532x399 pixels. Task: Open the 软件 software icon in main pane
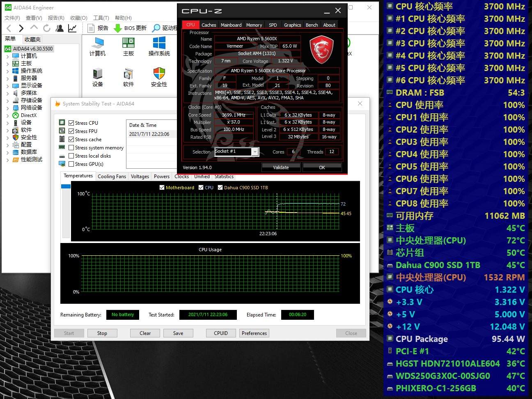tap(128, 73)
